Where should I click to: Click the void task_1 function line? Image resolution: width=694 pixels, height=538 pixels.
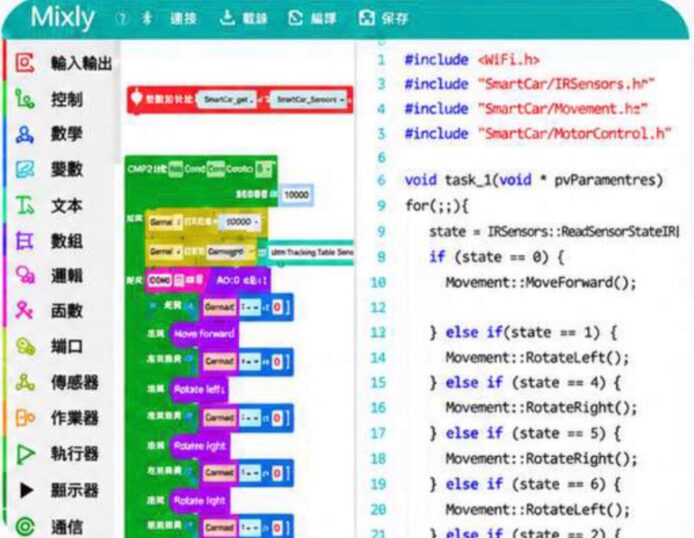click(x=534, y=180)
